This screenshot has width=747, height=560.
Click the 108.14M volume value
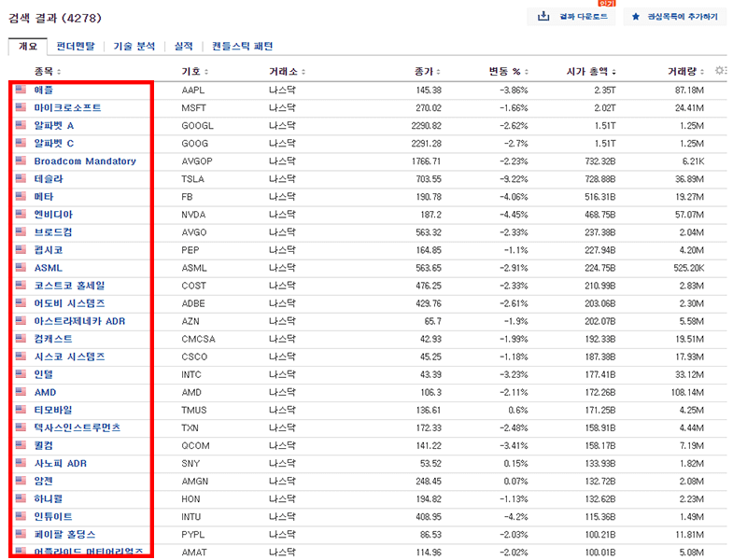[x=687, y=392]
